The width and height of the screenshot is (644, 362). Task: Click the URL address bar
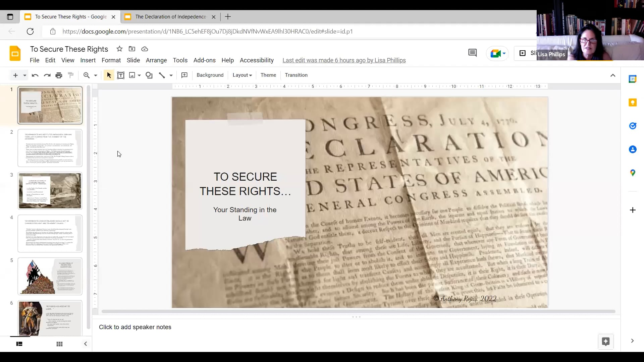click(x=208, y=32)
